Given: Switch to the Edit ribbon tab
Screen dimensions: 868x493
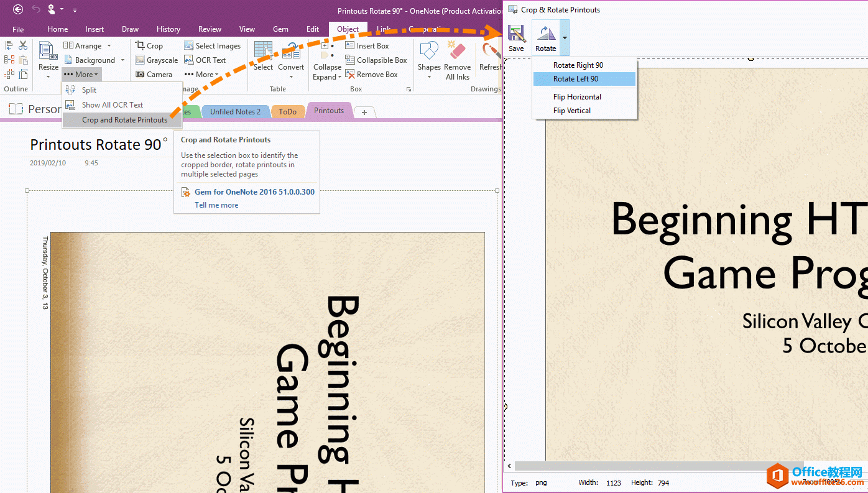Looking at the screenshot, I should [313, 29].
